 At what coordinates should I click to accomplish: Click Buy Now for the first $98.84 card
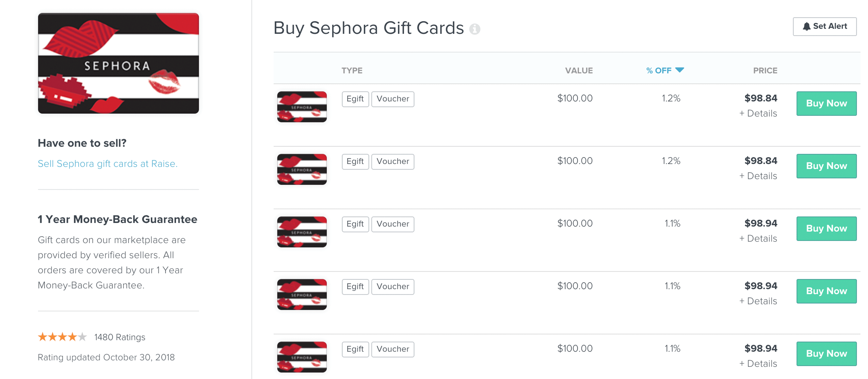[826, 103]
